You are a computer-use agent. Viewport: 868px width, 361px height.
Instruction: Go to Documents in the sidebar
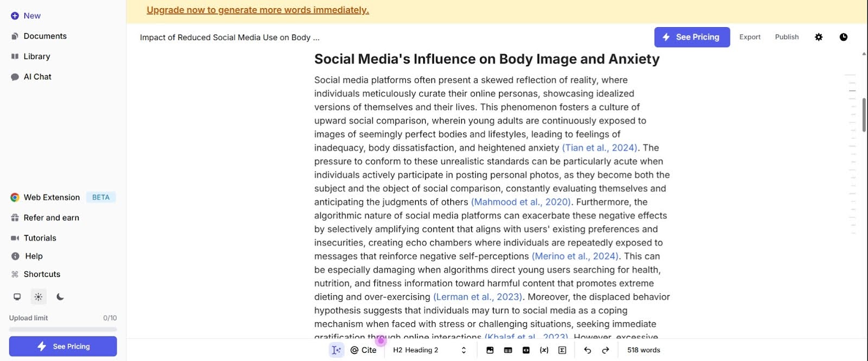[x=45, y=36]
